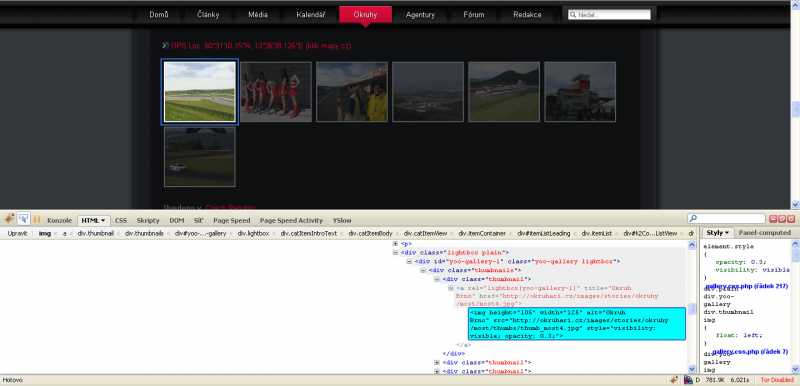
Task: Open Firebug in new window button
Action: click(782, 219)
